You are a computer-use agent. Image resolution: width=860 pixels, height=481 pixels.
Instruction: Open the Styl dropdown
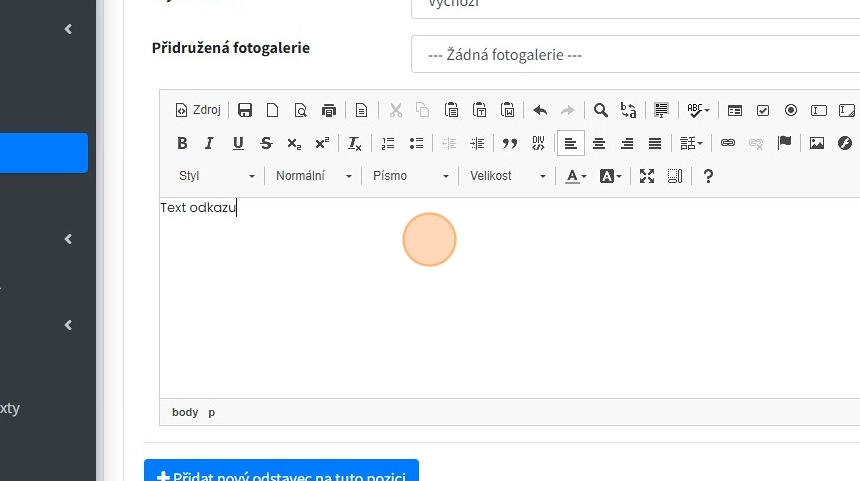tap(217, 176)
